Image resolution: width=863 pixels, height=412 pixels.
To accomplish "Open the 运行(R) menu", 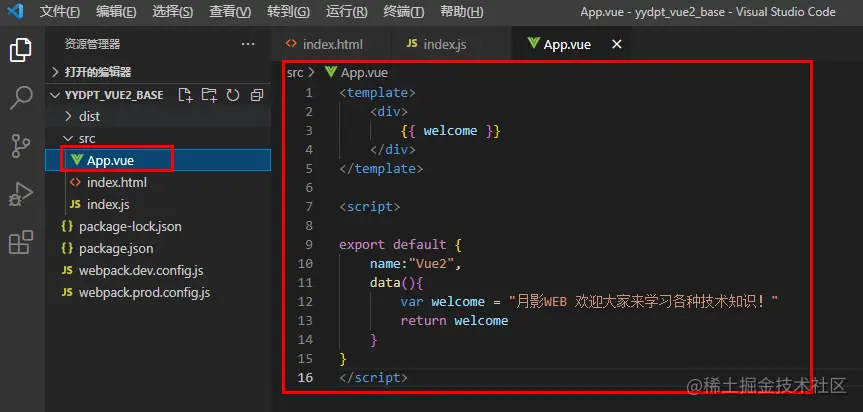I will pyautogui.click(x=346, y=12).
